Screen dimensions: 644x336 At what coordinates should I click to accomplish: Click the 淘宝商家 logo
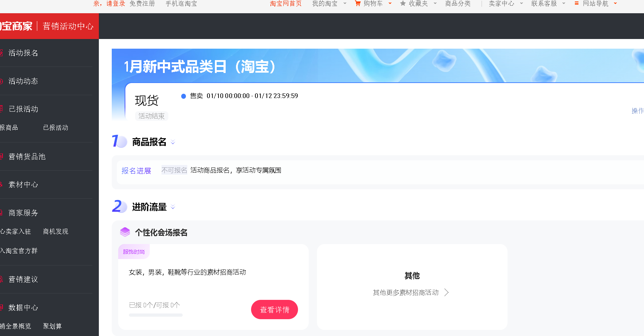pos(16,26)
